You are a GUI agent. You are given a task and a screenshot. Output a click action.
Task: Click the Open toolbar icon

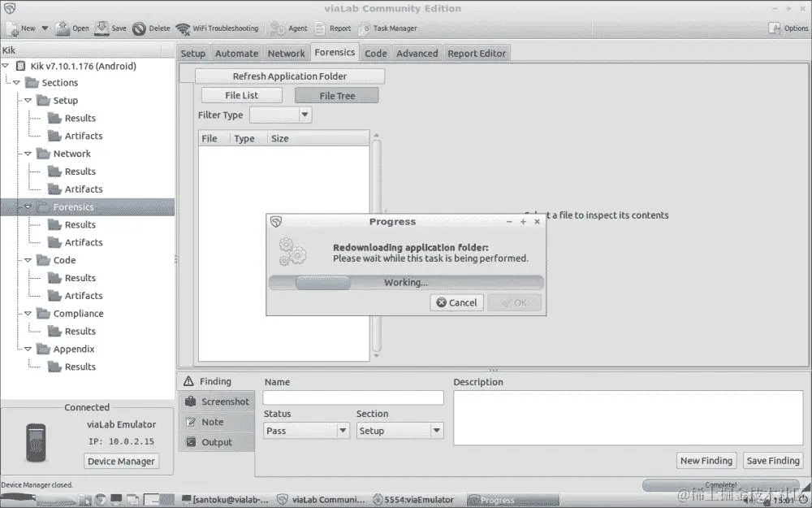tap(63, 28)
